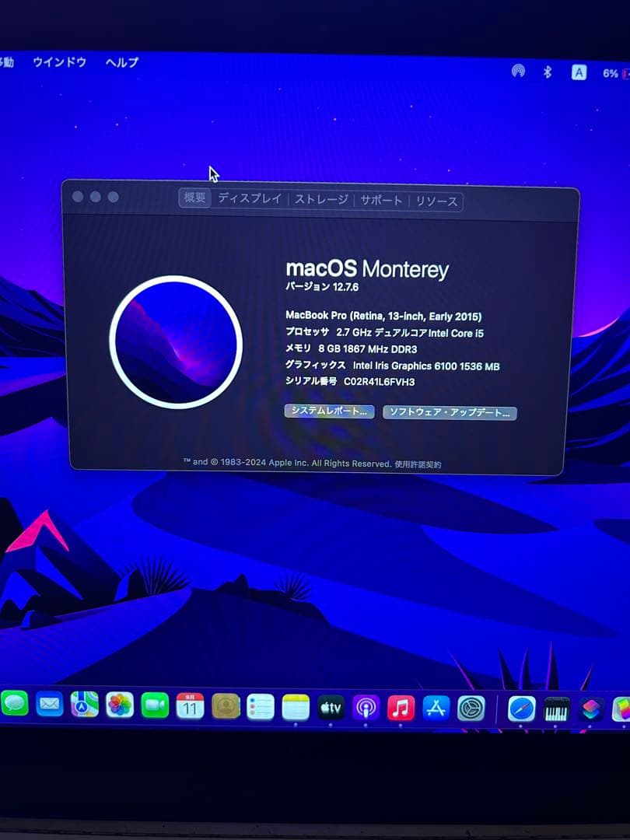Close the About This Mac window
Screen dimensions: 630x840
pyautogui.click(x=78, y=197)
